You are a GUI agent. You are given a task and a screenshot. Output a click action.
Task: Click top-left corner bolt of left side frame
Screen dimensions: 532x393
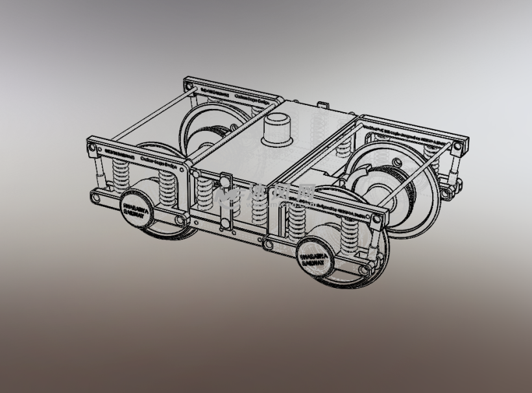(91, 145)
